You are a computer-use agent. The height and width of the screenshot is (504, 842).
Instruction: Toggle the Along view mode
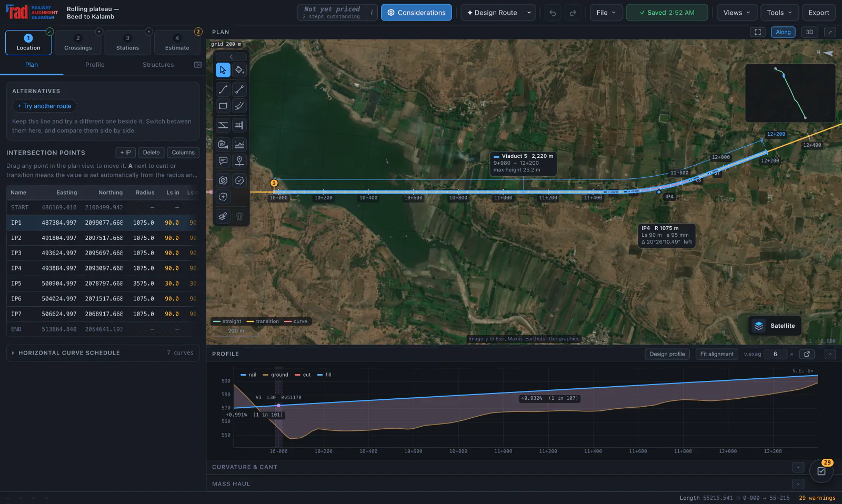coord(783,32)
